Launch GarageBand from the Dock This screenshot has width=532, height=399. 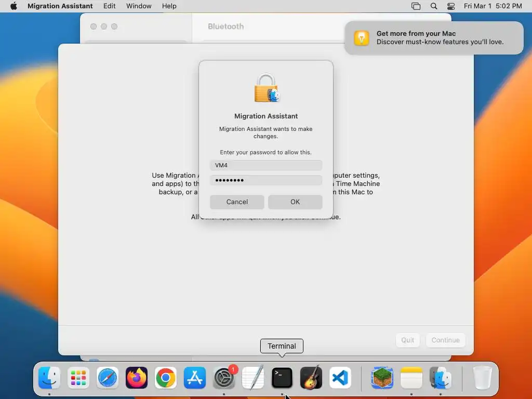coord(311,378)
